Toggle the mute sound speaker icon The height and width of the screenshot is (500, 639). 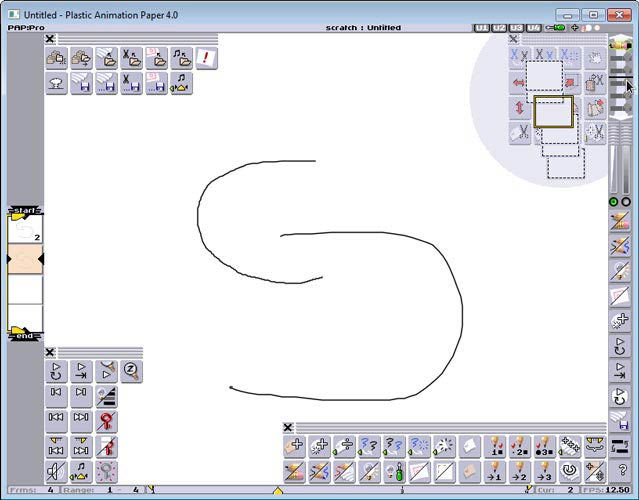point(57,470)
